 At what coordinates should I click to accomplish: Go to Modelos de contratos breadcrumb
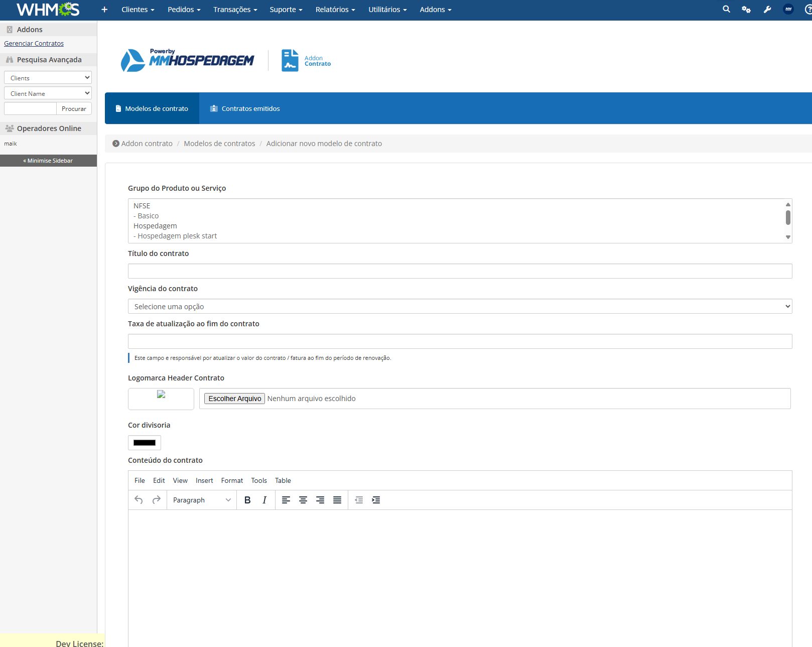(x=219, y=144)
